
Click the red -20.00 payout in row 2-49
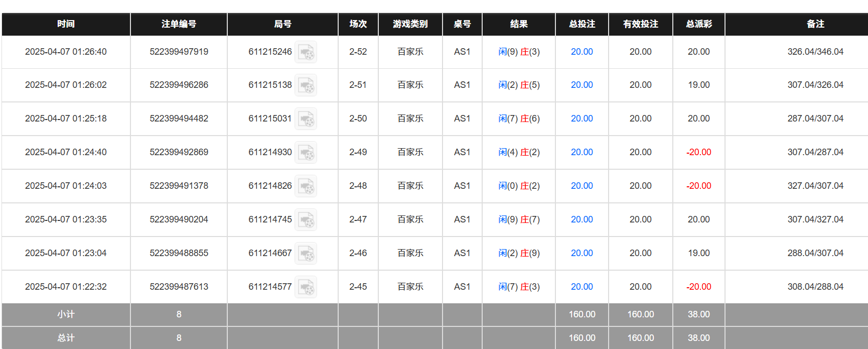tap(698, 152)
